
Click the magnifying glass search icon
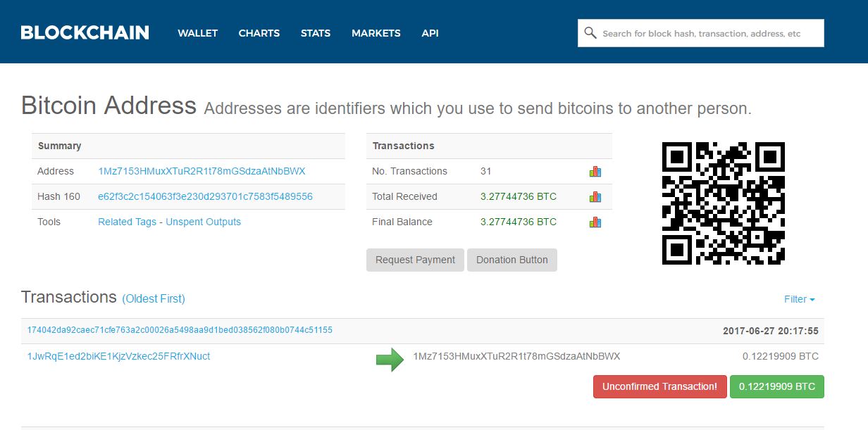point(590,33)
